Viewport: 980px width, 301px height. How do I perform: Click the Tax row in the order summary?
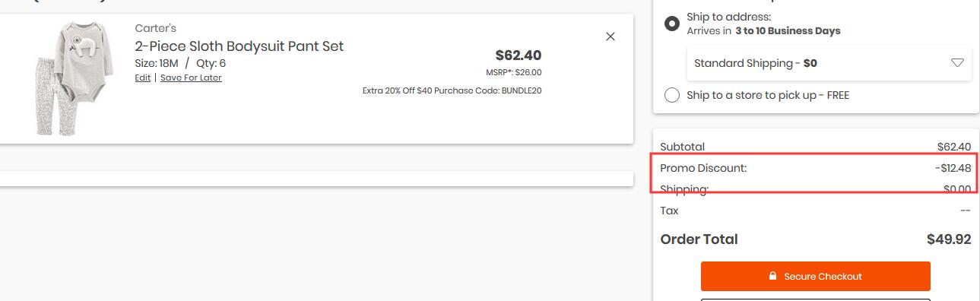pyautogui.click(x=816, y=211)
